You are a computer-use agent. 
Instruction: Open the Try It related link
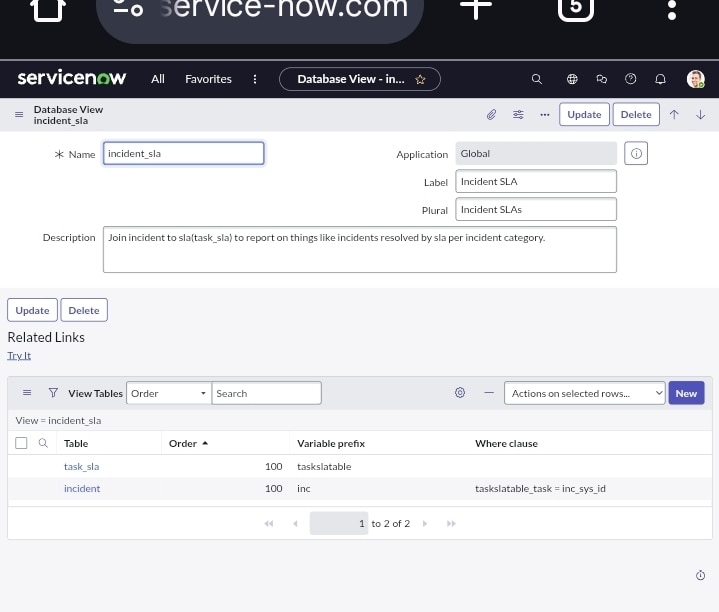[x=19, y=355]
